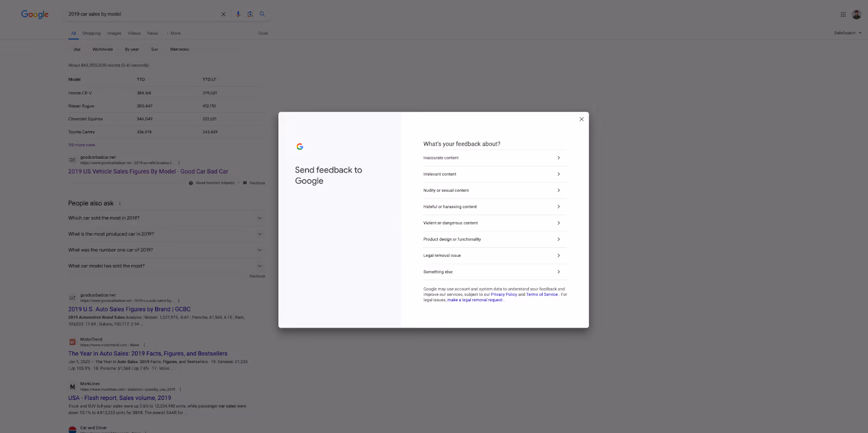Image resolution: width=868 pixels, height=433 pixels.
Task: Open the SafeSearch dropdown
Action: tap(847, 33)
